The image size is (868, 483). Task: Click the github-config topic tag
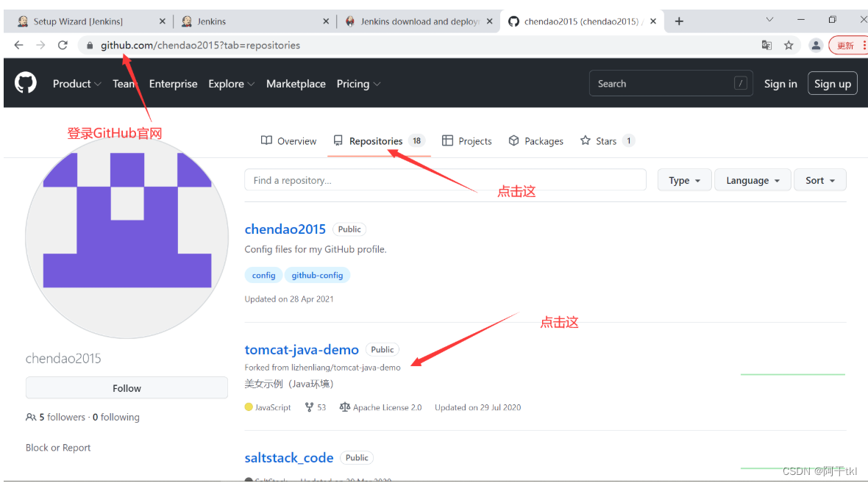click(317, 275)
